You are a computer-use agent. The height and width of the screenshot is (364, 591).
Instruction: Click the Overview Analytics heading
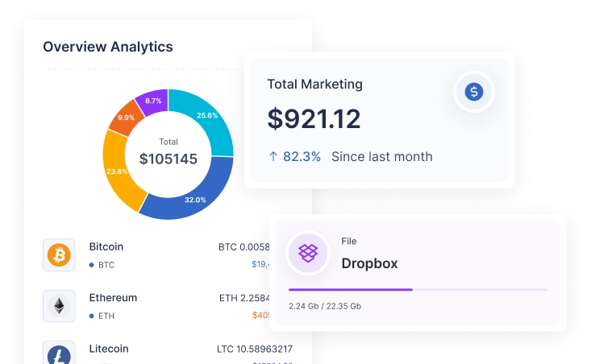(x=107, y=47)
